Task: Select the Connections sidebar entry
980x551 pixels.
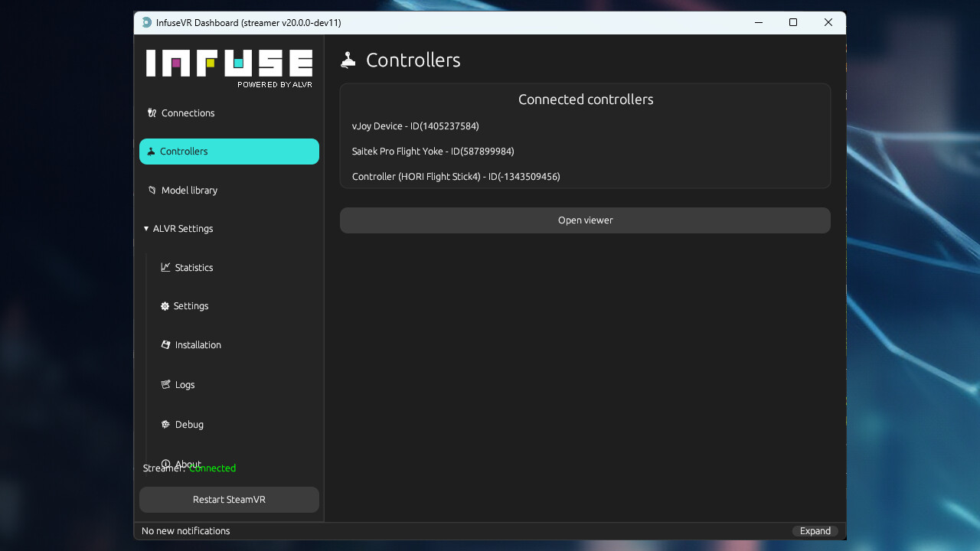Action: pyautogui.click(x=187, y=112)
